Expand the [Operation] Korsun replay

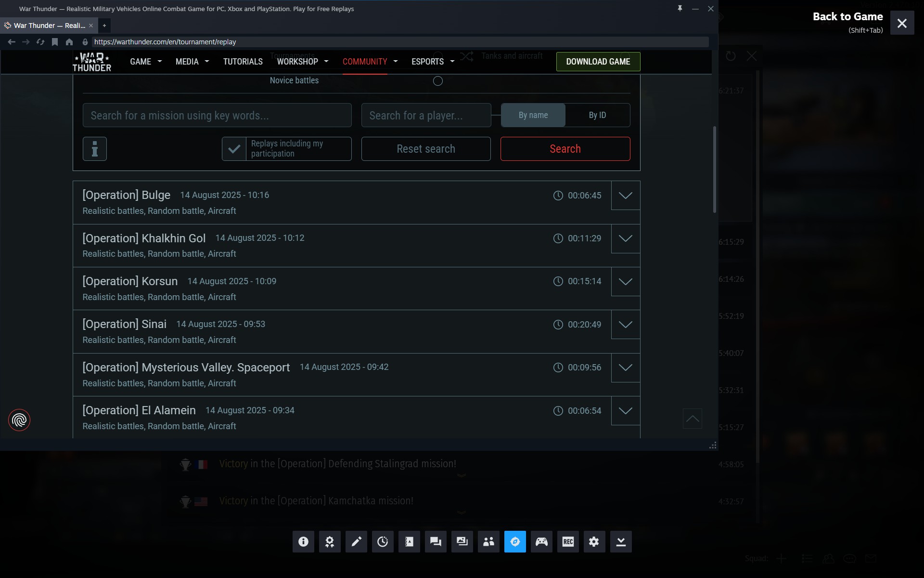point(626,282)
